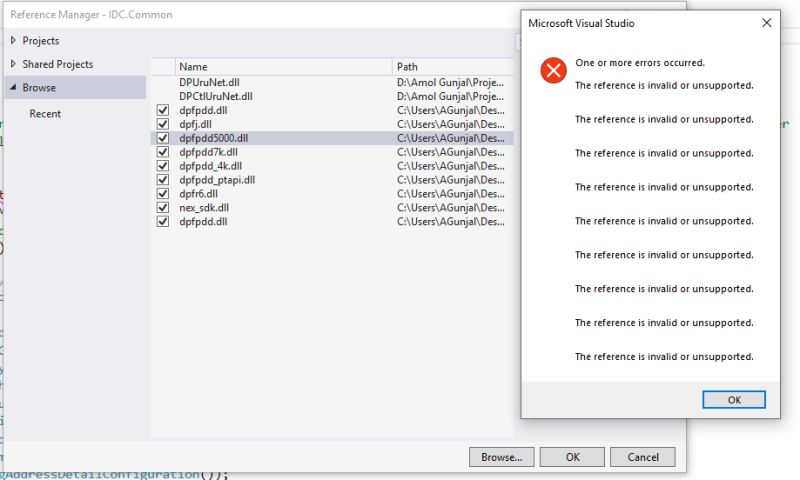Click the red error icon in the dialog
This screenshot has width=800, height=480.
click(554, 70)
